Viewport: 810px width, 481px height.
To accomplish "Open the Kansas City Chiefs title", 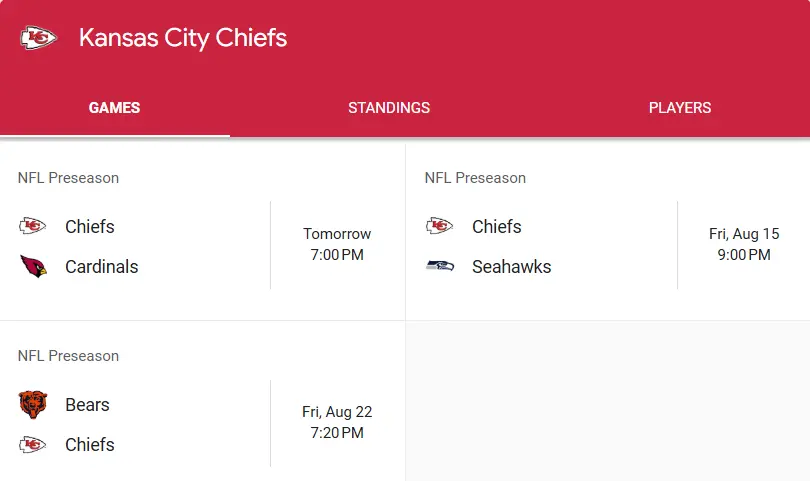I will click(183, 38).
